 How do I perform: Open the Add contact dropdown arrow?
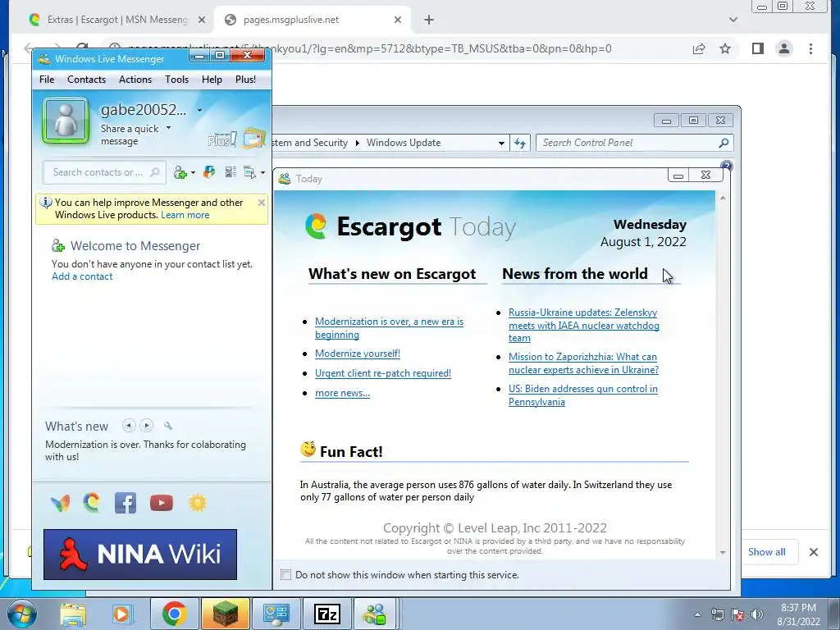click(193, 172)
